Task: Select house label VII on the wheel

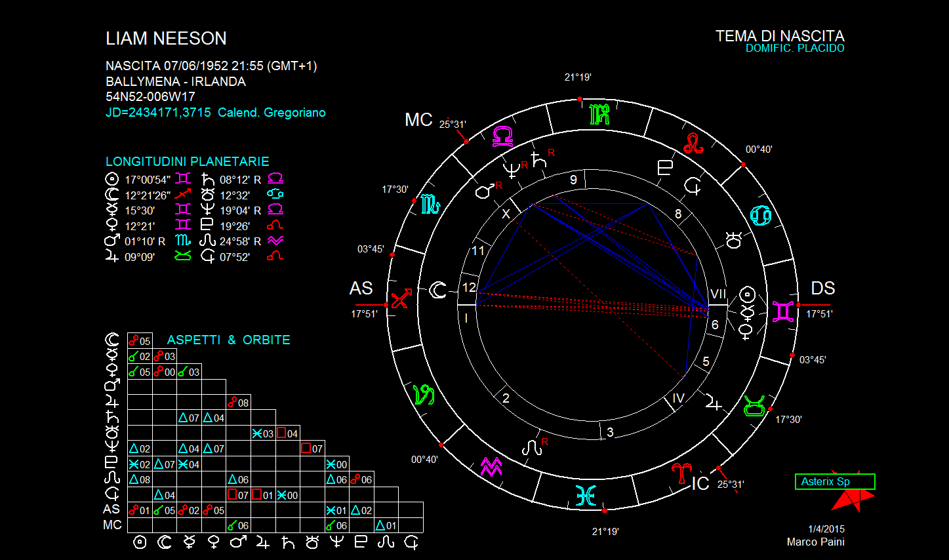Action: click(x=718, y=294)
